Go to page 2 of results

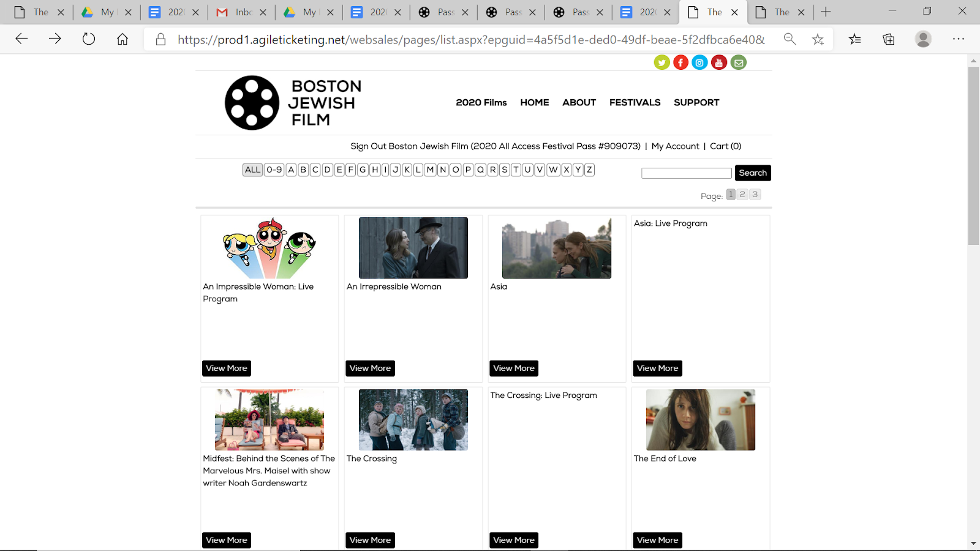click(x=742, y=194)
